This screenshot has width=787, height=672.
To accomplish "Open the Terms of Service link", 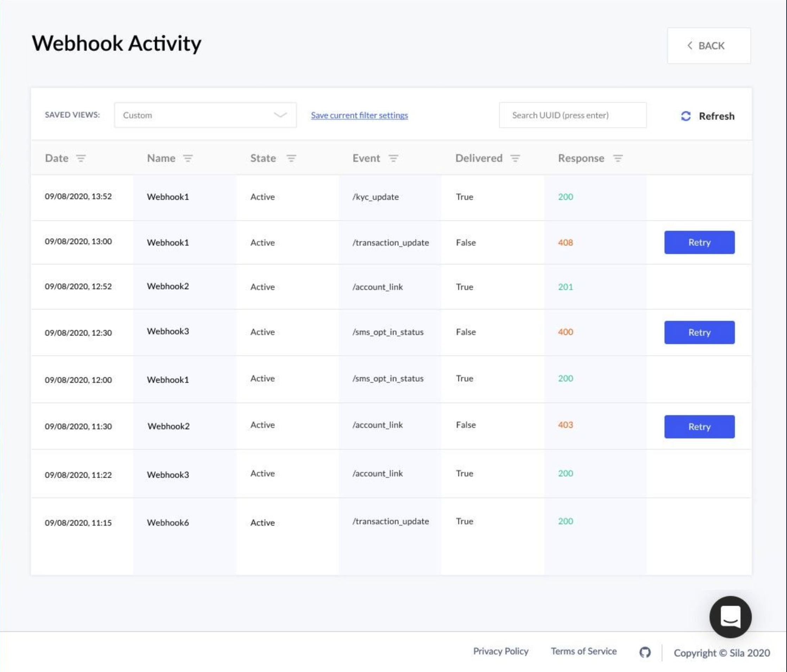I will point(584,651).
